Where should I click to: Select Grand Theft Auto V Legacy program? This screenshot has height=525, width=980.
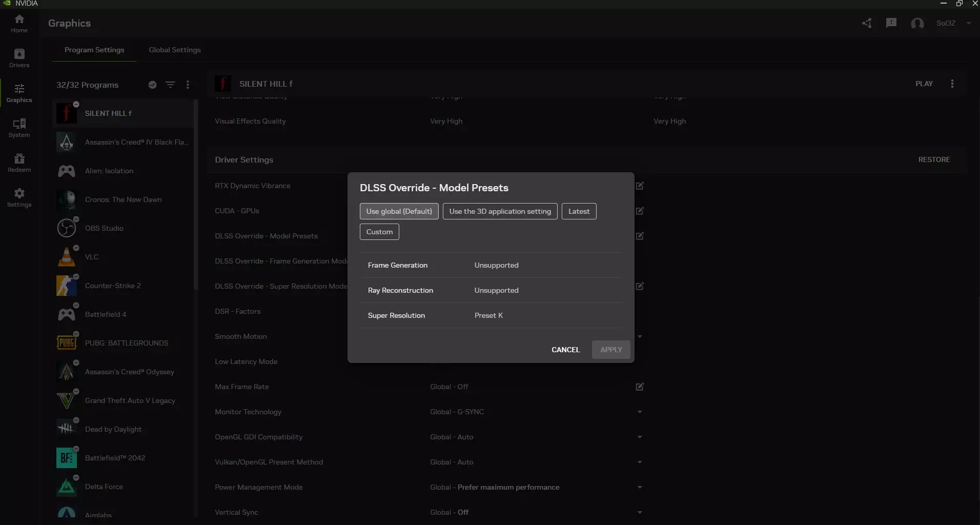[123, 400]
